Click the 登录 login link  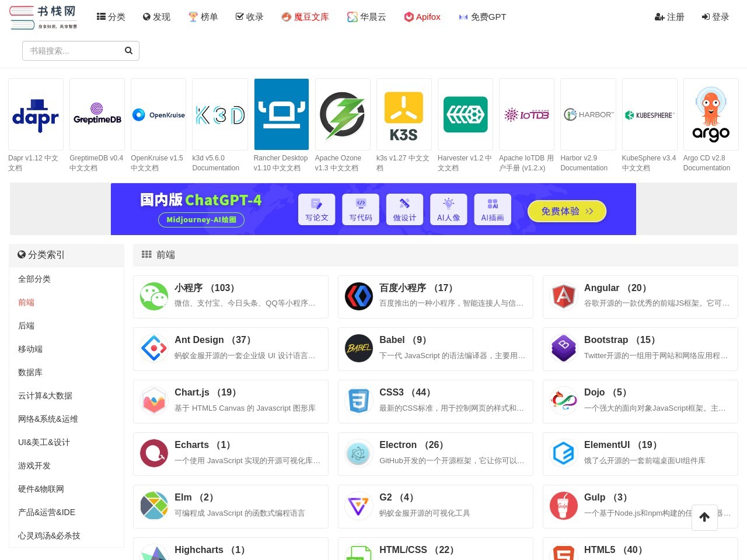coord(715,17)
